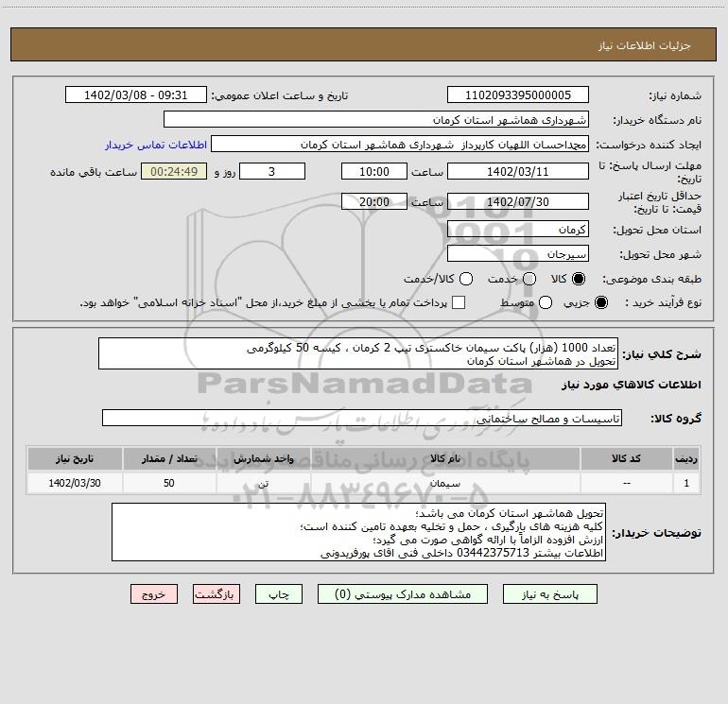Image resolution: width=728 pixels, height=704 pixels.
Task: Click label ساعت باقی مانده
Action: click(x=94, y=172)
